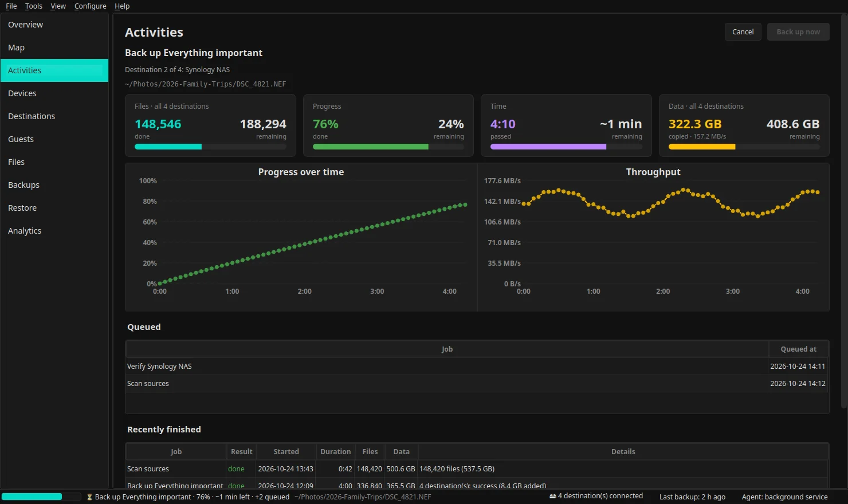Go to the Overview section
This screenshot has height=504, width=848.
pos(54,25)
